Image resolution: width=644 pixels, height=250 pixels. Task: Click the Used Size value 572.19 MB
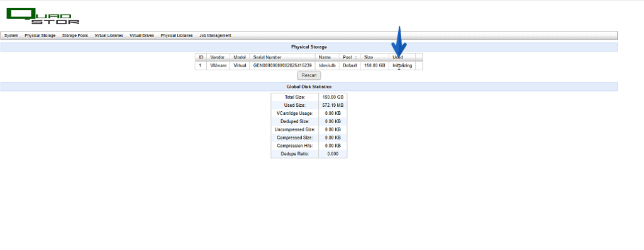click(x=333, y=105)
